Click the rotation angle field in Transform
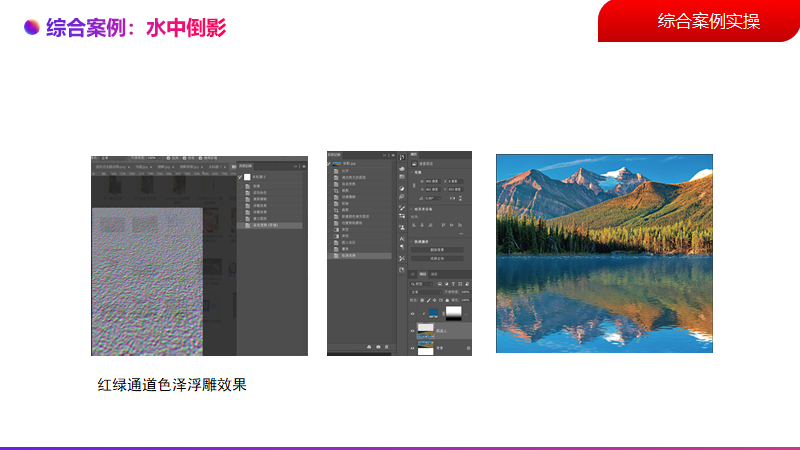This screenshot has width=800, height=450. (x=433, y=198)
